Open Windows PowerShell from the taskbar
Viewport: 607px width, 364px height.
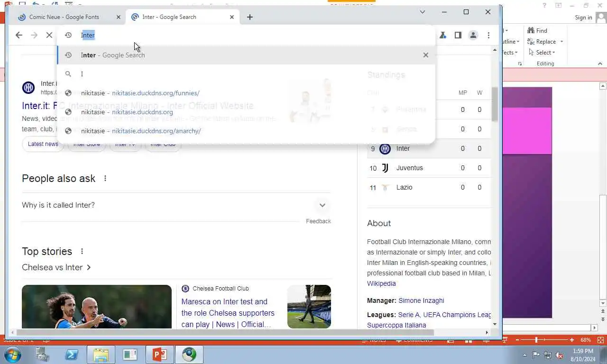point(72,355)
